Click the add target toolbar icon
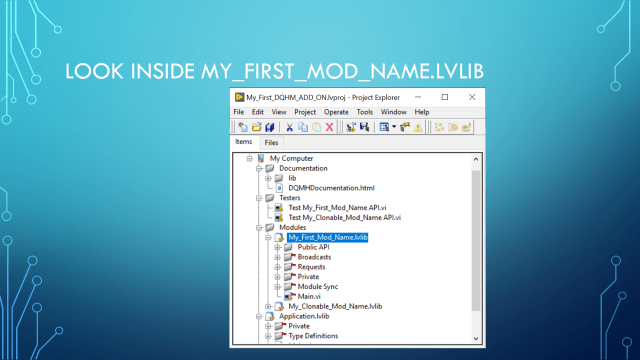The image size is (640, 360). [351, 127]
